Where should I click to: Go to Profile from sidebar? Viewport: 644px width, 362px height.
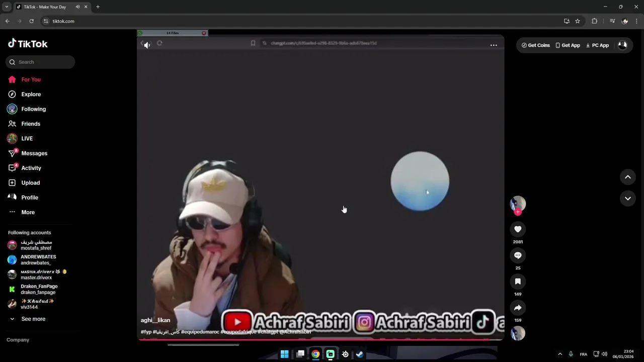(23, 198)
